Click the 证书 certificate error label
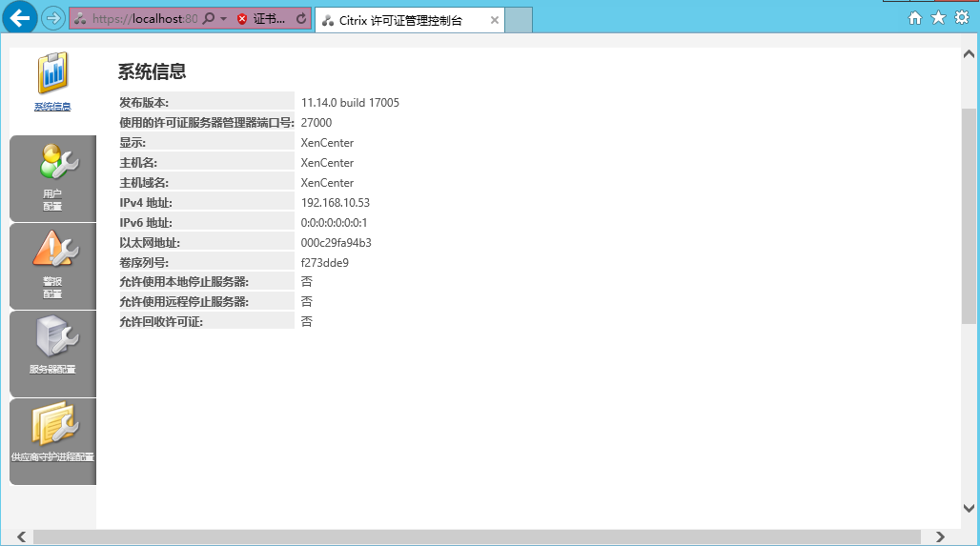Screen dimensions: 980x546 pos(269,19)
